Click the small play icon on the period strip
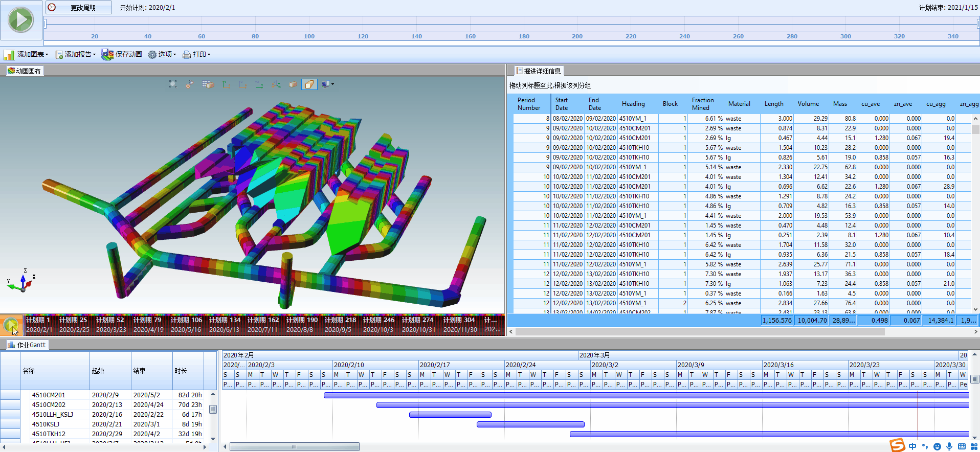The height and width of the screenshot is (452, 980). tap(11, 325)
